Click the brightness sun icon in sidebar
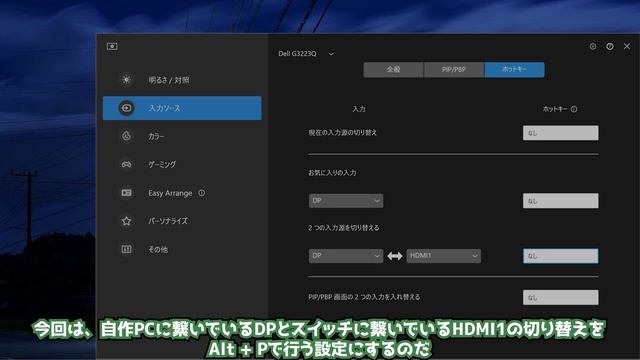The image size is (640, 360). point(127,80)
